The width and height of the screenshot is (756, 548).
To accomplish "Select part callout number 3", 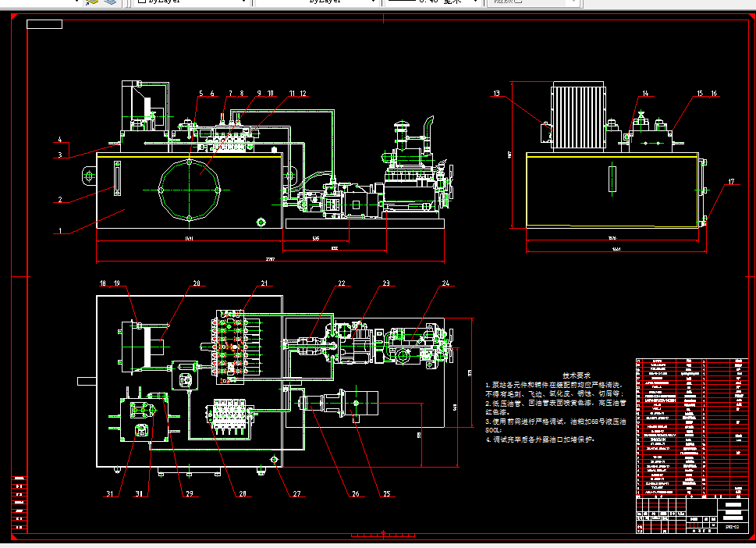I will tap(60, 155).
